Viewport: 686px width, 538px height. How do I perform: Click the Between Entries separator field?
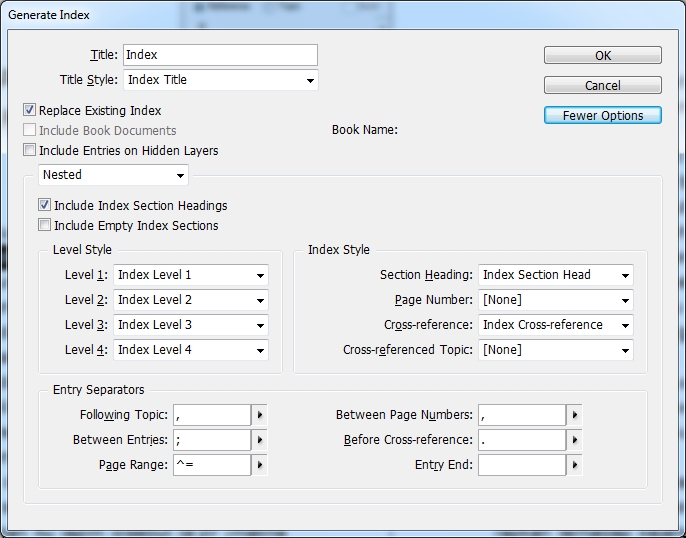point(212,440)
